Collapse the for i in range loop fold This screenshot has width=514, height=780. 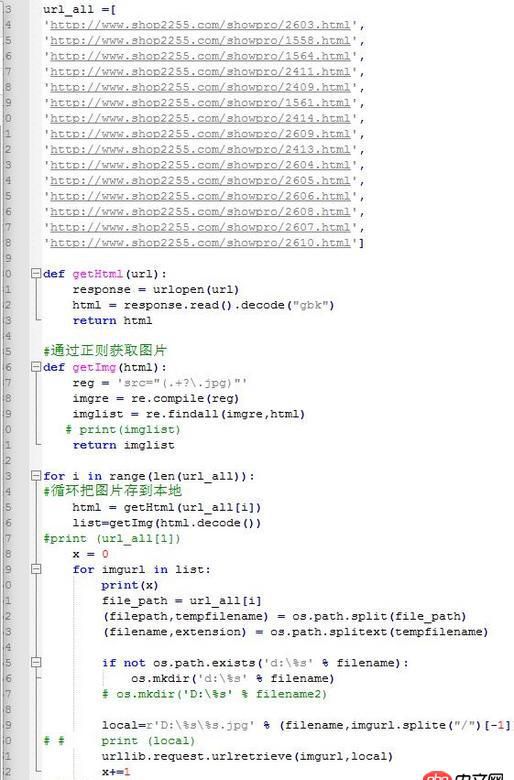(36, 476)
